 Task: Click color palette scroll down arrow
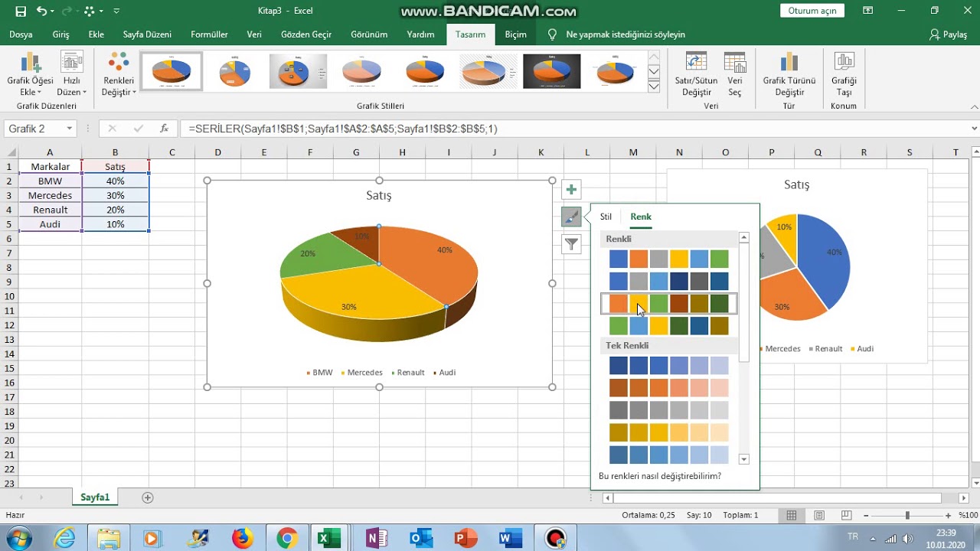(743, 459)
